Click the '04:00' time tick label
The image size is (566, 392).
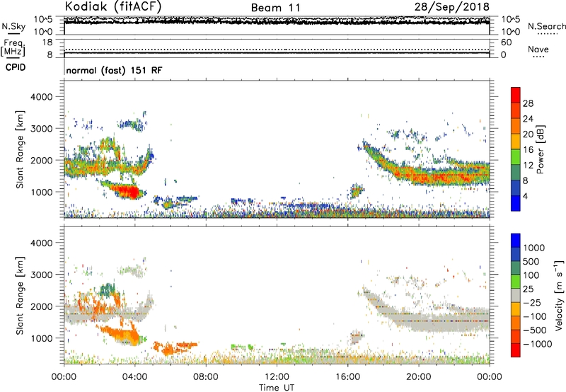[135, 377]
